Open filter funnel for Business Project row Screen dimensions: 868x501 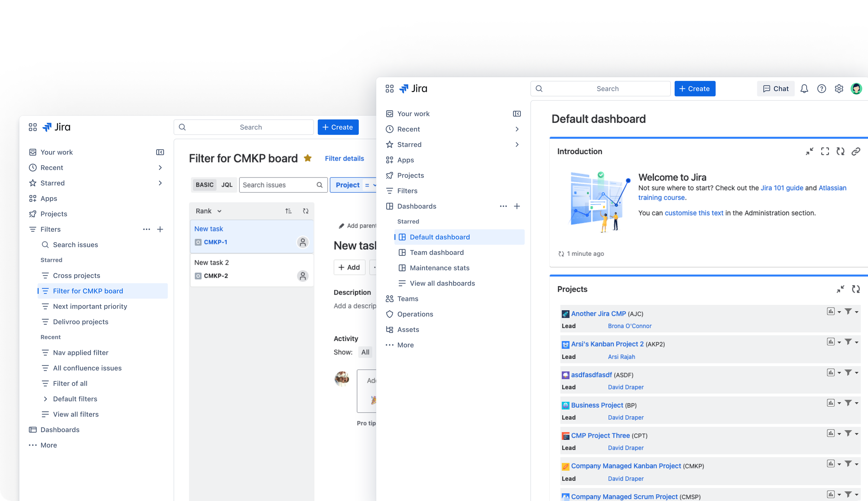848,402
